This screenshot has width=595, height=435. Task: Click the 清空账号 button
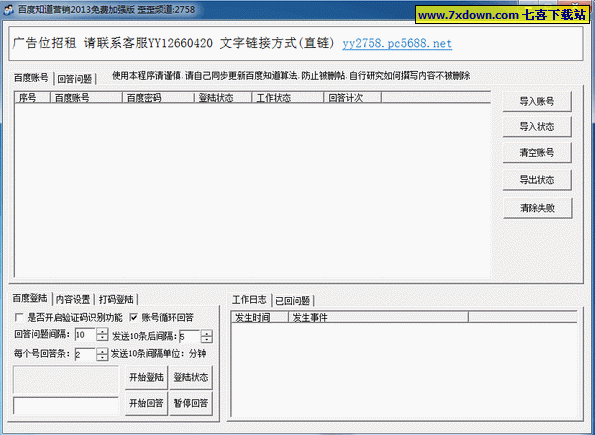tap(537, 153)
